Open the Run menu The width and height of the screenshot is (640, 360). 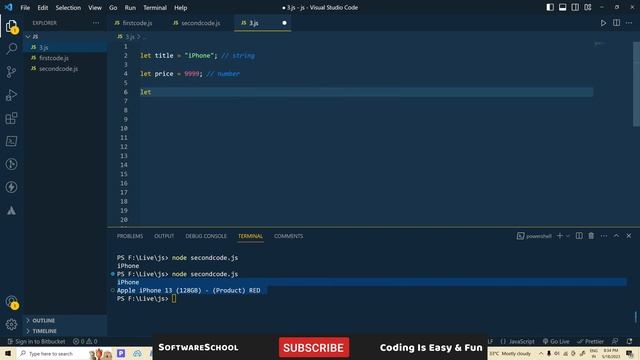click(130, 7)
